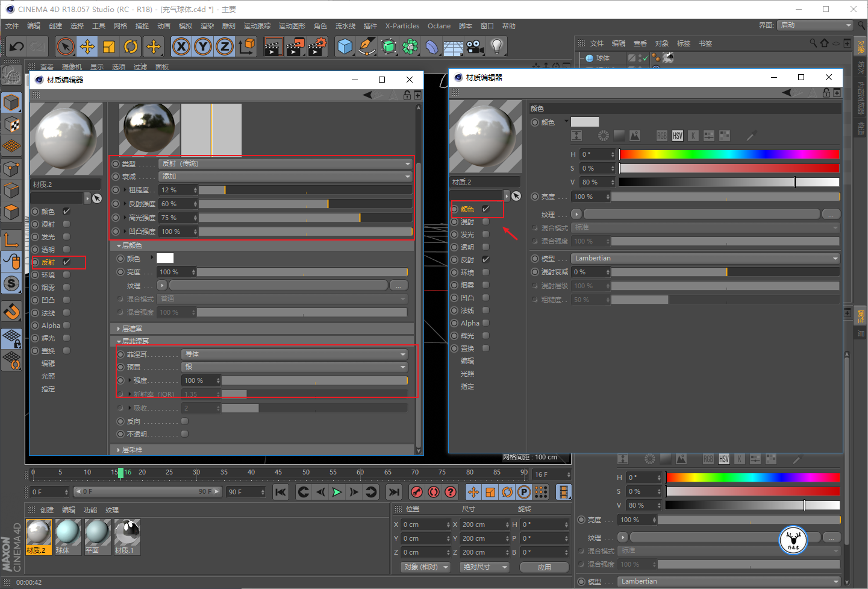Click the Camera object icon
This screenshot has width=868, height=589.
click(x=475, y=46)
